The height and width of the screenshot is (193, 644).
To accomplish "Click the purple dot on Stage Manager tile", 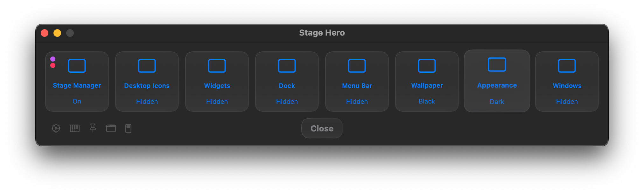I will pos(53,59).
